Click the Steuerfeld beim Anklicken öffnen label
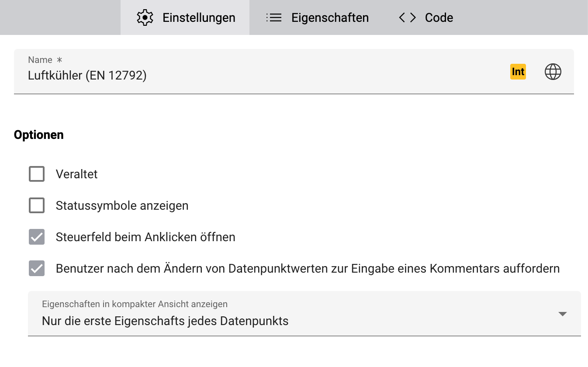The width and height of the screenshot is (588, 367). click(145, 237)
